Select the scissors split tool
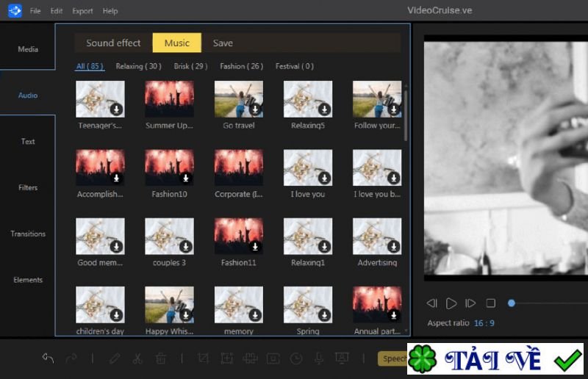Image resolution: width=588 pixels, height=379 pixels. [x=137, y=358]
